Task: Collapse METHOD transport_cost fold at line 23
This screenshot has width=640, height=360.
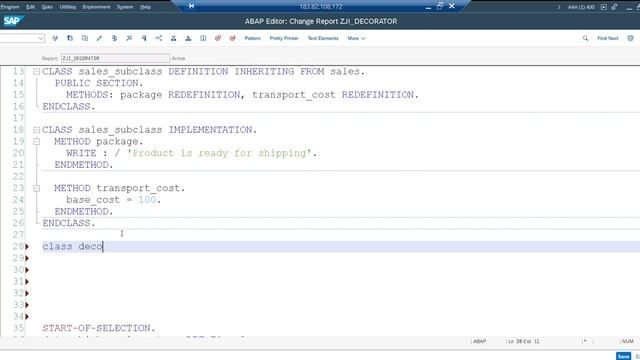Action: (x=36, y=188)
